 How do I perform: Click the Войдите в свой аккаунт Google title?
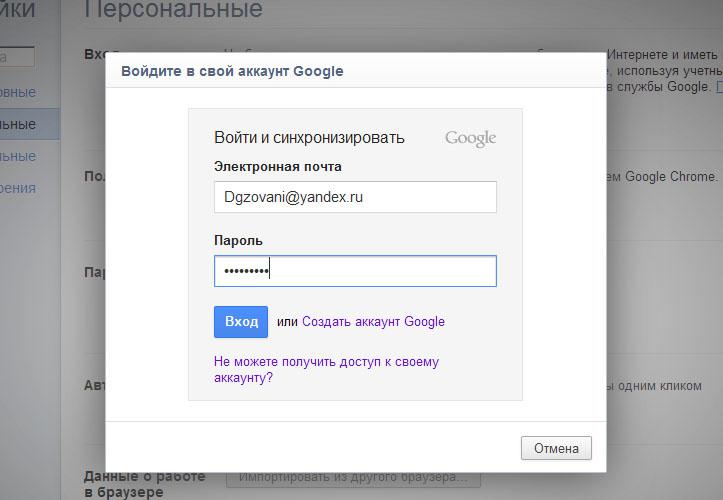click(x=232, y=71)
